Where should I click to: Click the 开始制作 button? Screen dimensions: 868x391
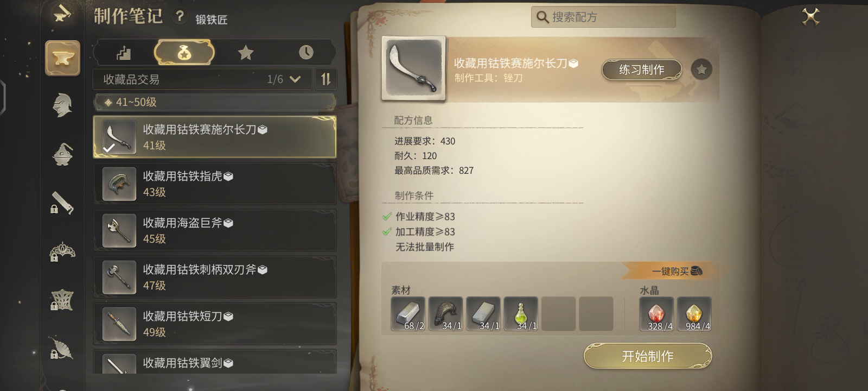[648, 356]
